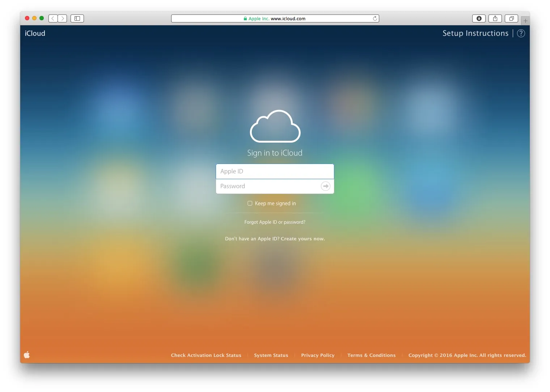
Task: Open Terms & Conditions footer link
Action: tap(371, 355)
